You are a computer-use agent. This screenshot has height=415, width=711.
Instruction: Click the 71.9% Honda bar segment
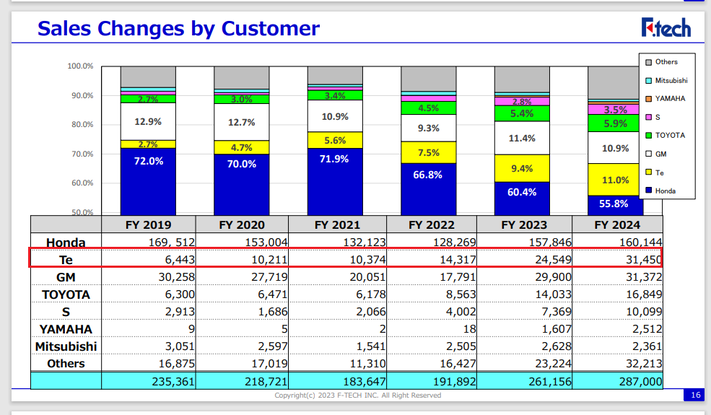pyautogui.click(x=335, y=181)
